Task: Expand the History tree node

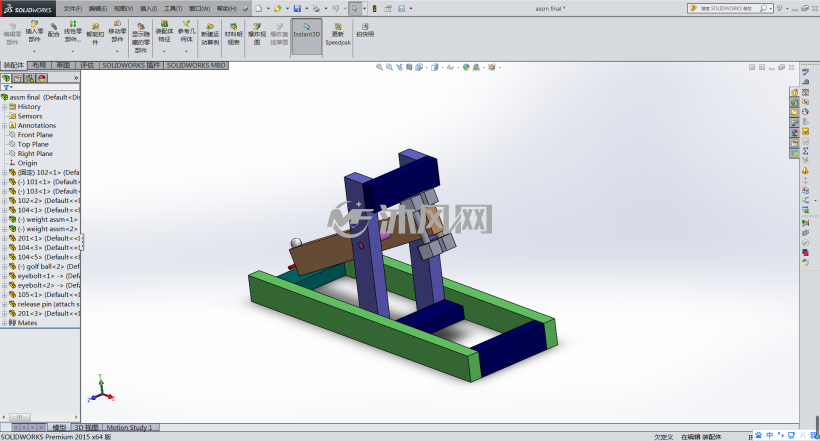Action: [5, 107]
